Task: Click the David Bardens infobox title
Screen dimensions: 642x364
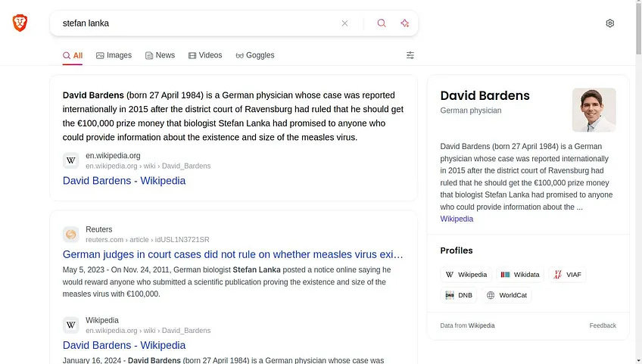Action: pos(485,95)
